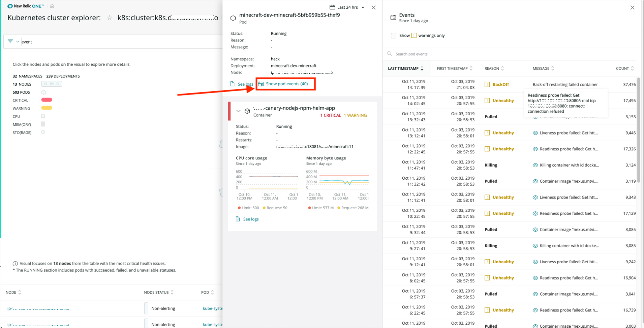Click the '1 WARNING' container alert label
644x328 pixels.
355,115
